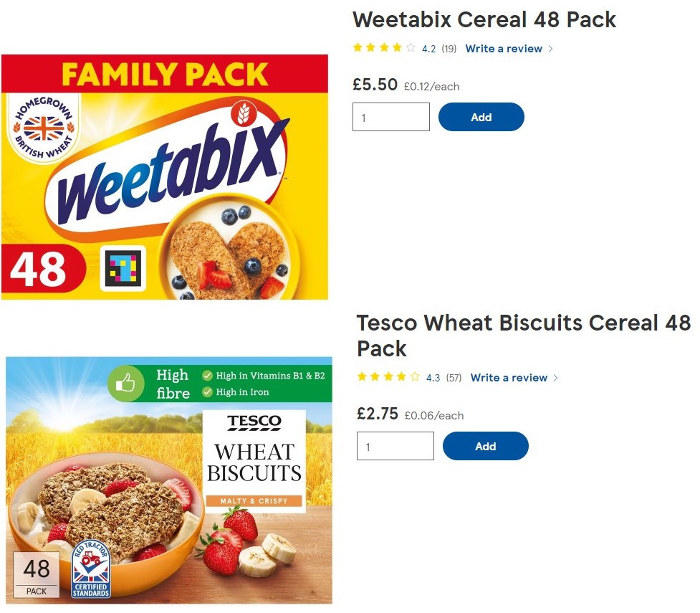Click the Tesco review count (57)
The image size is (700, 613).
coord(454,378)
